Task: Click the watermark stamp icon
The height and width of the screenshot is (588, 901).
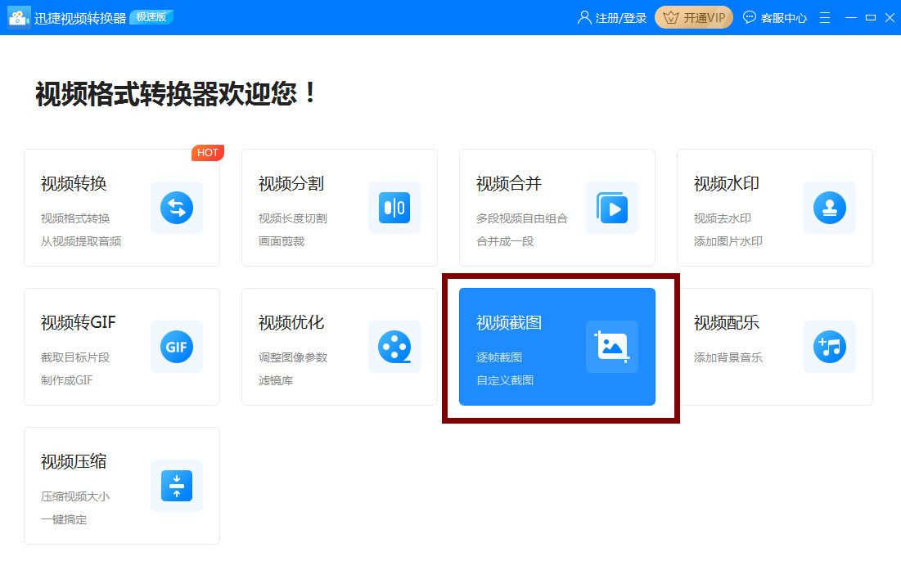Action: [x=830, y=208]
